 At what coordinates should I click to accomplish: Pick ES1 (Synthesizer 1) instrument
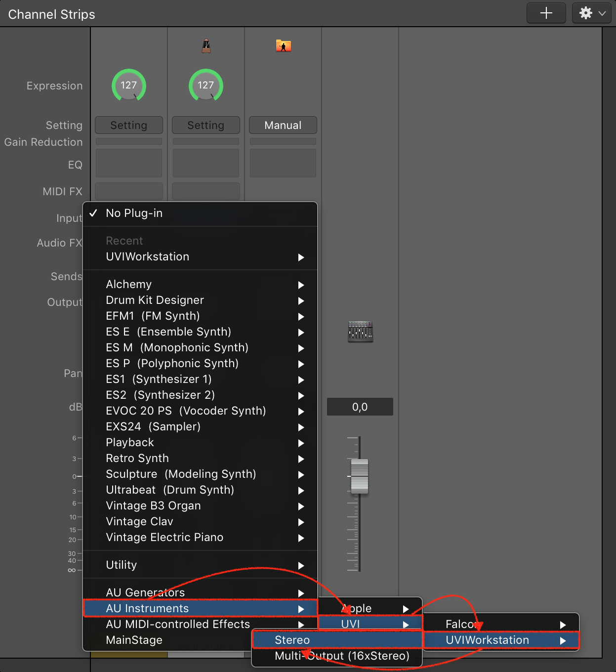pos(200,379)
